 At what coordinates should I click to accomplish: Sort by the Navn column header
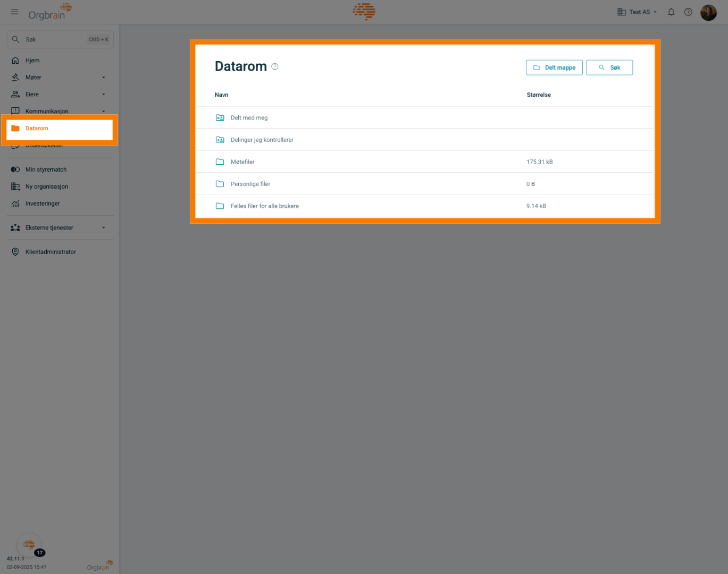[x=221, y=95]
